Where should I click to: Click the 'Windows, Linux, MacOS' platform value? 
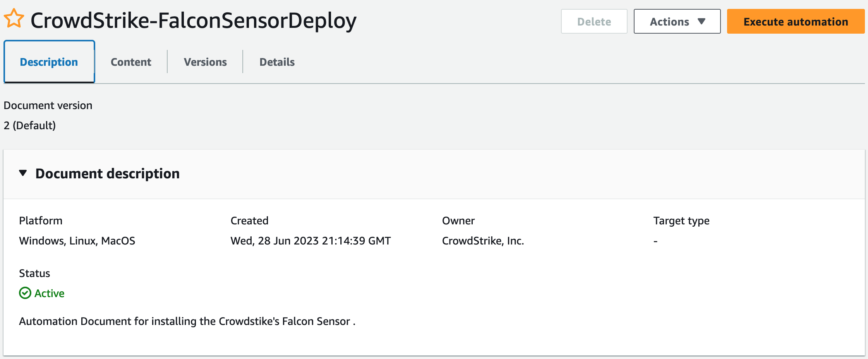pyautogui.click(x=77, y=241)
